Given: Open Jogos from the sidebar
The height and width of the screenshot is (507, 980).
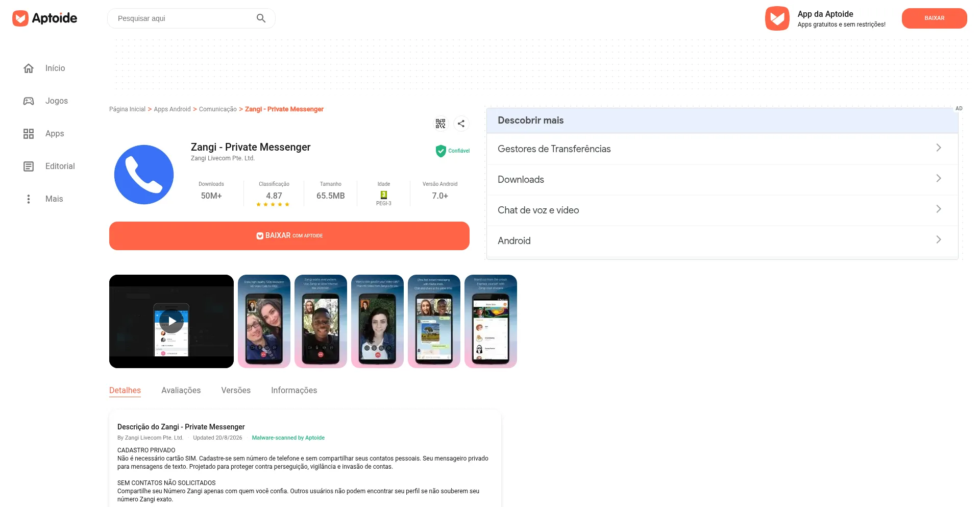Looking at the screenshot, I should pos(57,101).
